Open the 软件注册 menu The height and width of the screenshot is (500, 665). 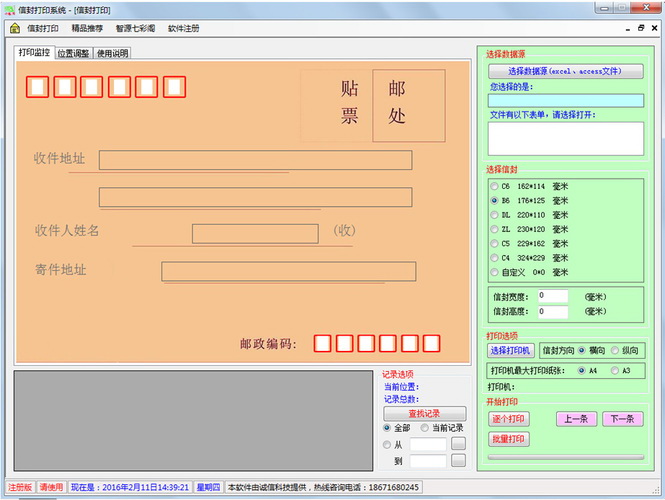tap(184, 28)
